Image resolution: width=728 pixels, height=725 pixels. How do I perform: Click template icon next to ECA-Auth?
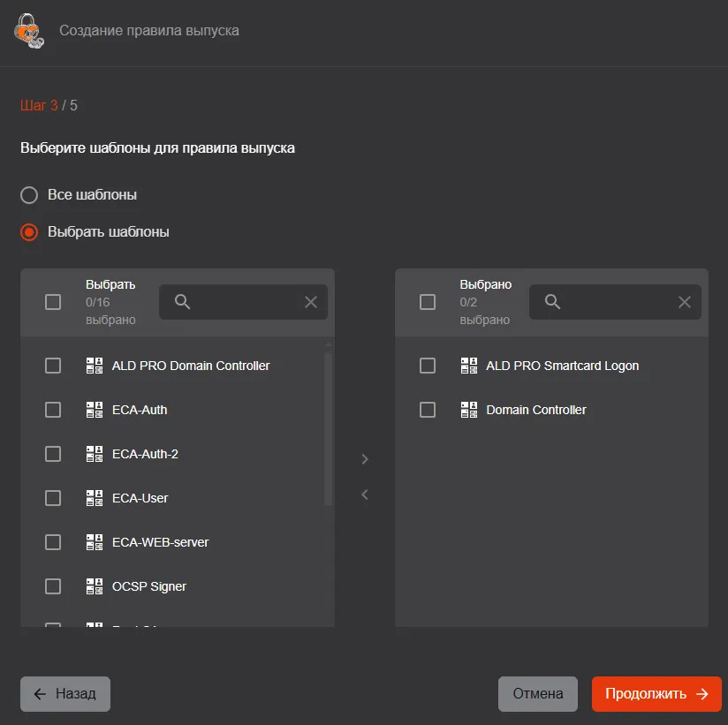pyautogui.click(x=95, y=410)
